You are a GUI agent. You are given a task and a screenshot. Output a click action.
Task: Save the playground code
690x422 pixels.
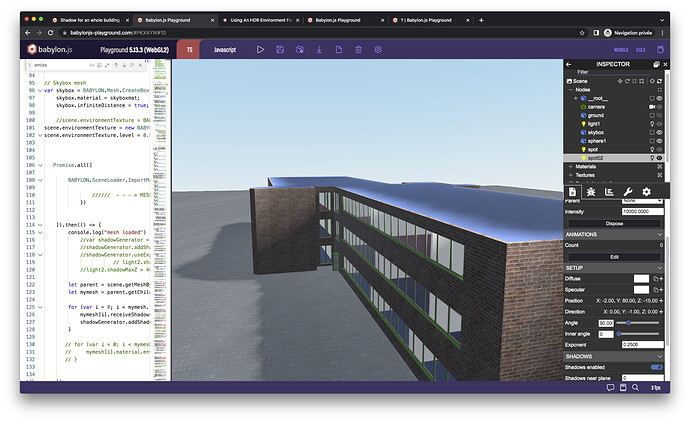[280, 50]
